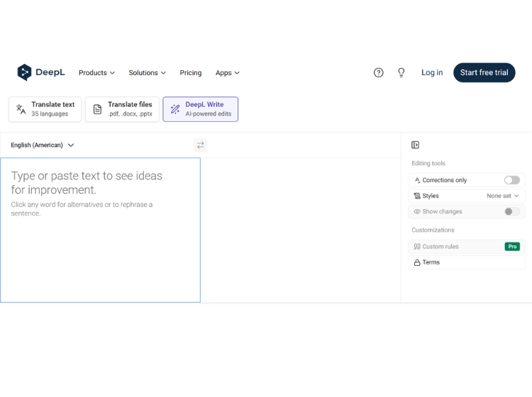The image size is (532, 397).
Task: Open the Pricing page
Action: [x=191, y=73]
